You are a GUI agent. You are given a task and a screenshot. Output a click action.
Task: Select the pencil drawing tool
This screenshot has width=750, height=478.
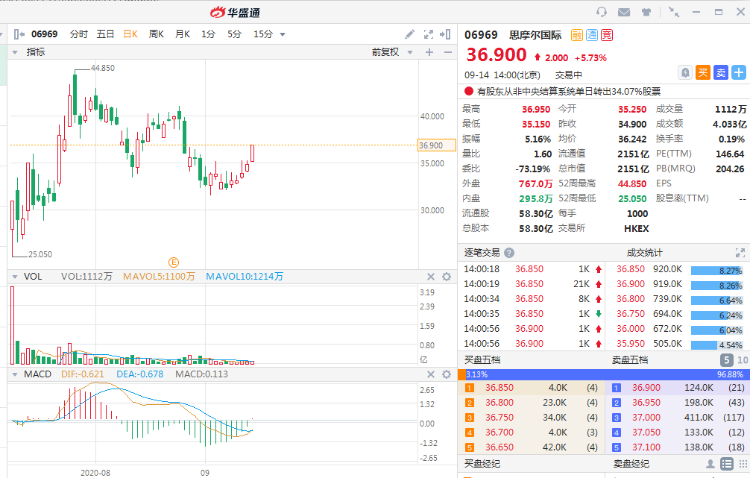pyautogui.click(x=409, y=34)
